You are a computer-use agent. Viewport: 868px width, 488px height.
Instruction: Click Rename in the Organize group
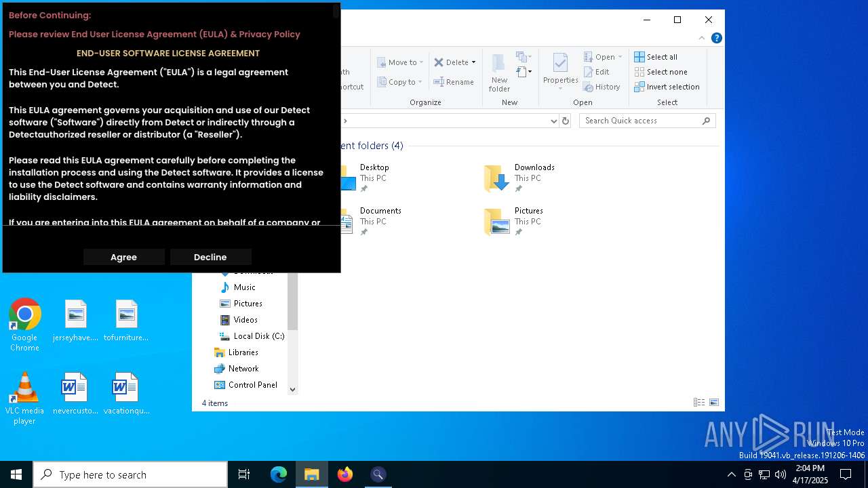click(x=454, y=82)
